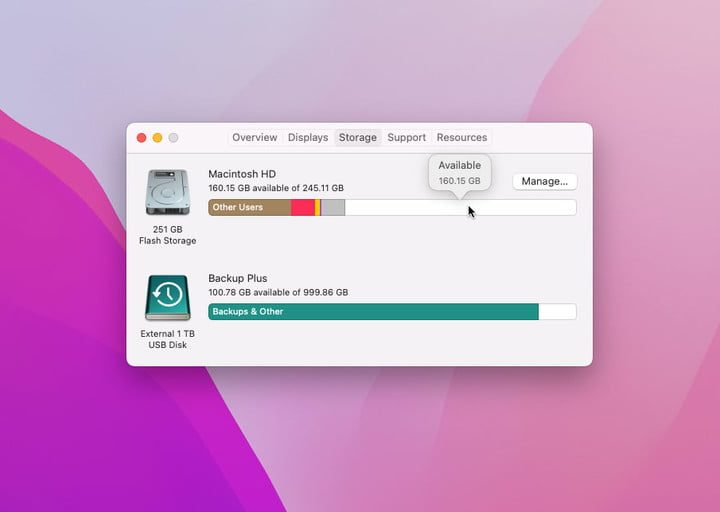Click the Macintosh HD drive icon

pos(168,192)
